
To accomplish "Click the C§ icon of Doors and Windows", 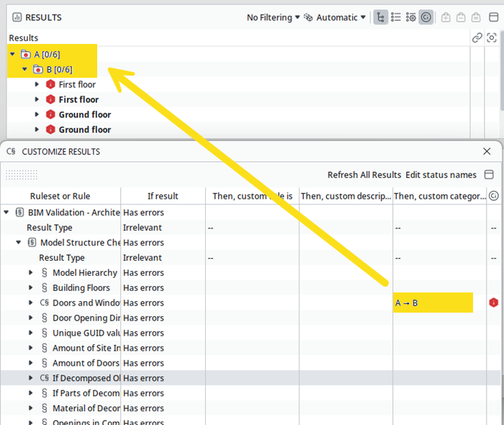I will [45, 303].
